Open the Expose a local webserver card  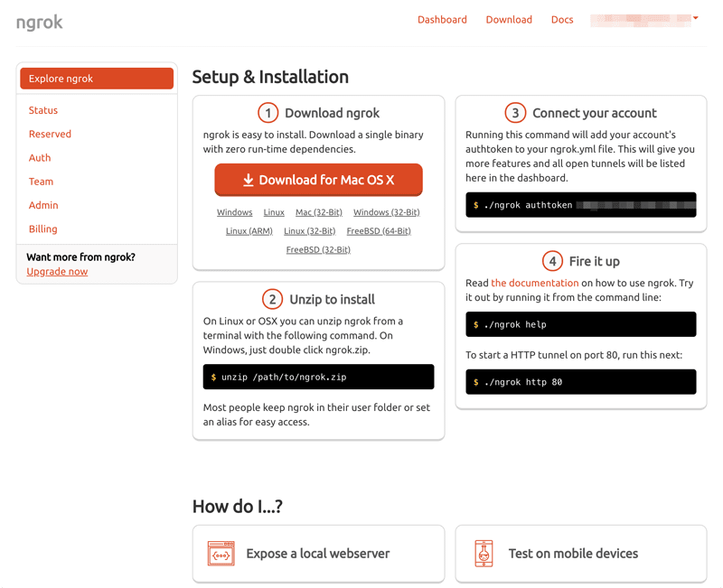(x=319, y=554)
